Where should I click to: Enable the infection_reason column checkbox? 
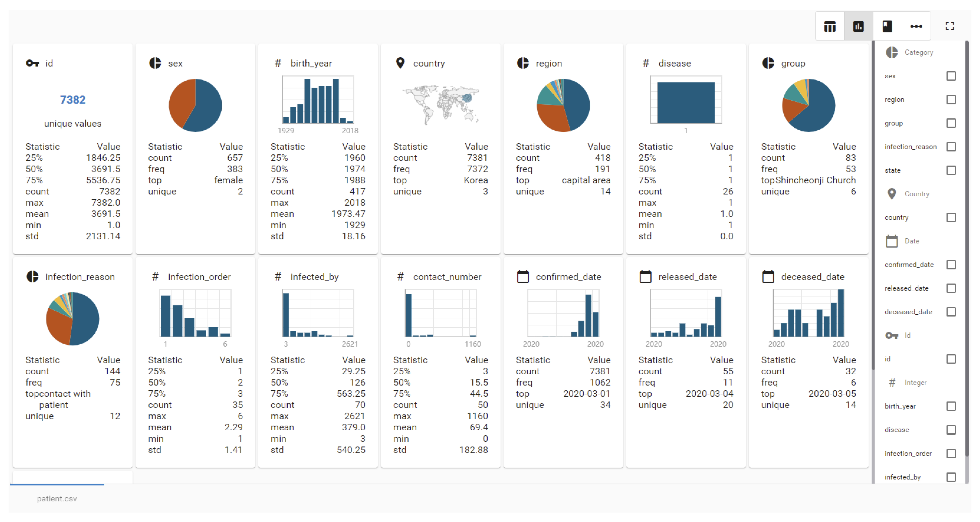coord(951,147)
